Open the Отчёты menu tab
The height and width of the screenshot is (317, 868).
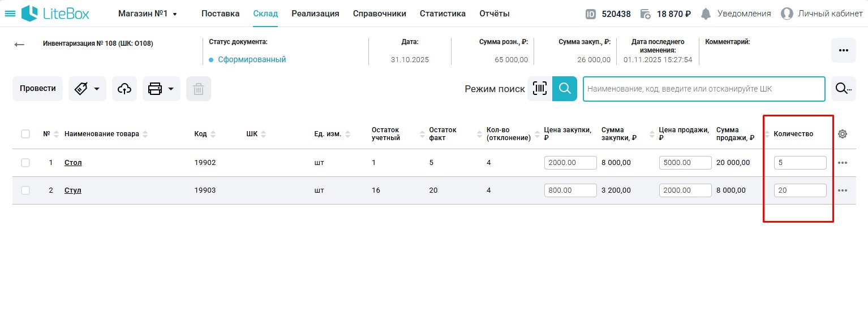(494, 14)
